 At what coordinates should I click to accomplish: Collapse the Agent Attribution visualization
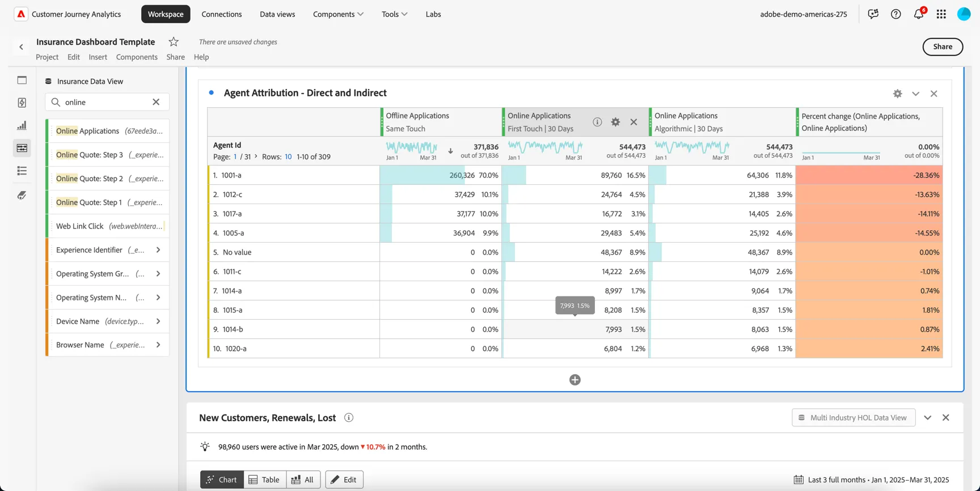pyautogui.click(x=915, y=94)
